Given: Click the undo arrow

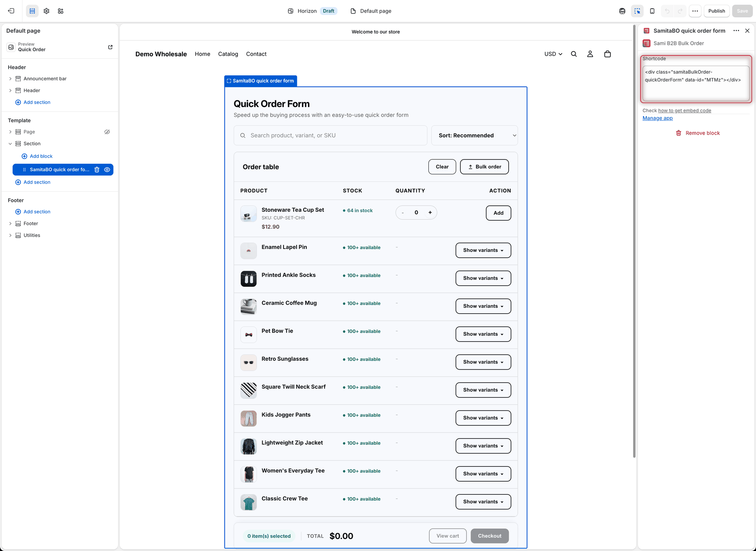Looking at the screenshot, I should click(667, 11).
